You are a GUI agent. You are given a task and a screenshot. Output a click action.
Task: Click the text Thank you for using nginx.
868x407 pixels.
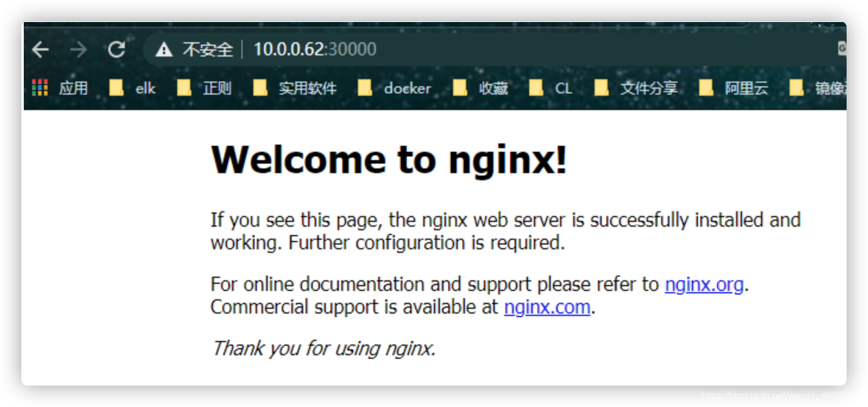point(324,348)
